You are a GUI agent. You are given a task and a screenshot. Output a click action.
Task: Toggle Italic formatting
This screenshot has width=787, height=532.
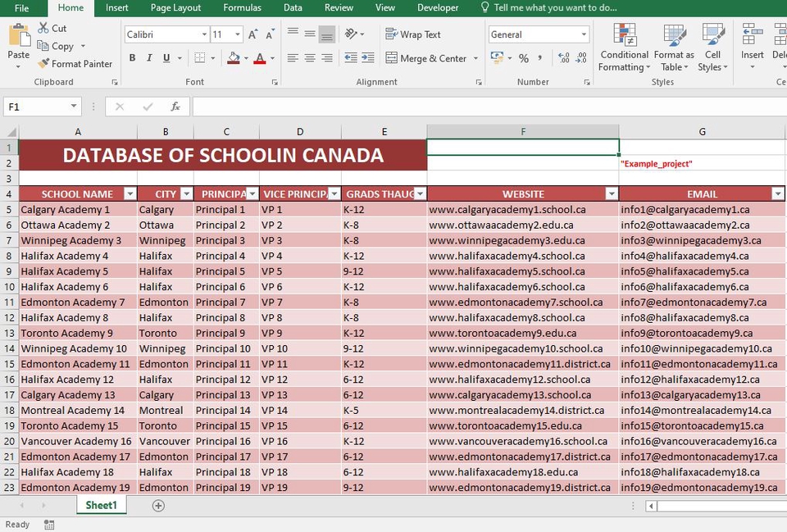coord(149,58)
